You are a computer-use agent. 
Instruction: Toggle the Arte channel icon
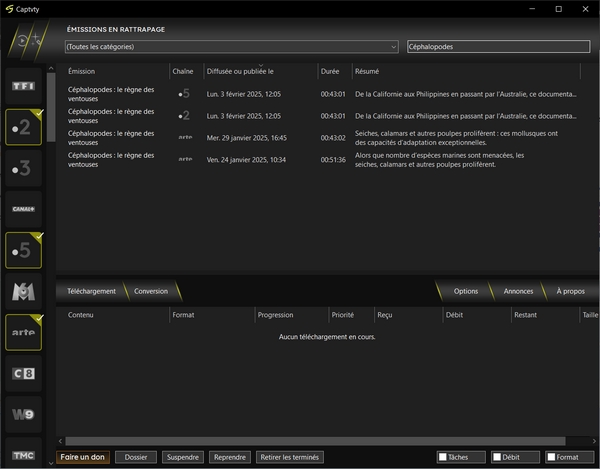click(x=23, y=332)
